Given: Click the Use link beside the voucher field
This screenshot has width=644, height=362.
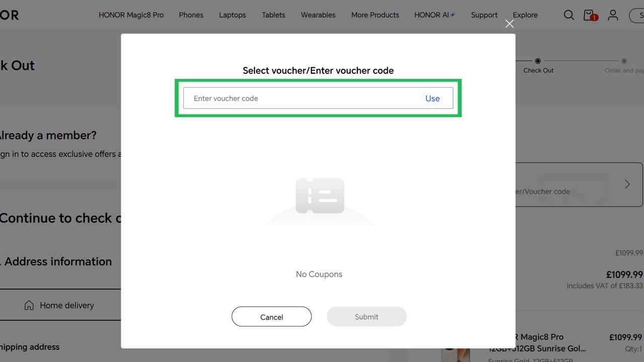Looking at the screenshot, I should click(433, 99).
